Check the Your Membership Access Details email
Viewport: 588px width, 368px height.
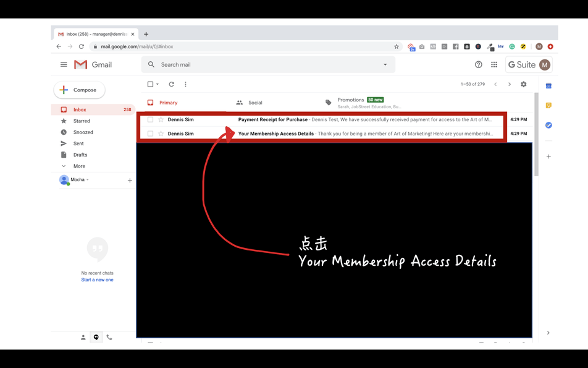click(x=150, y=134)
